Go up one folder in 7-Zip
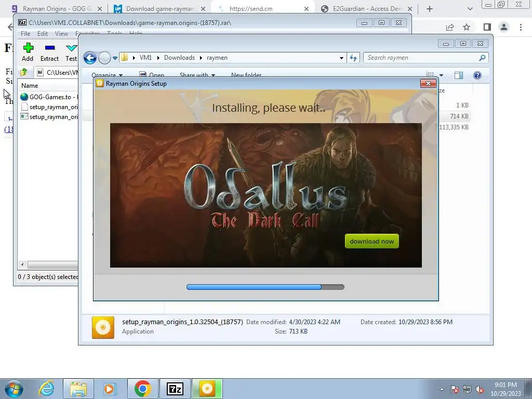532x399 pixels. coord(24,72)
